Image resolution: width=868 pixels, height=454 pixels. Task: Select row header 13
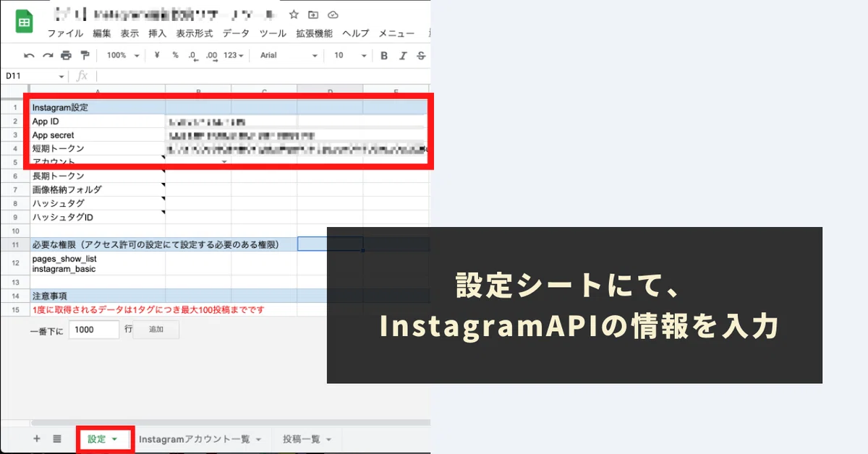[14, 282]
